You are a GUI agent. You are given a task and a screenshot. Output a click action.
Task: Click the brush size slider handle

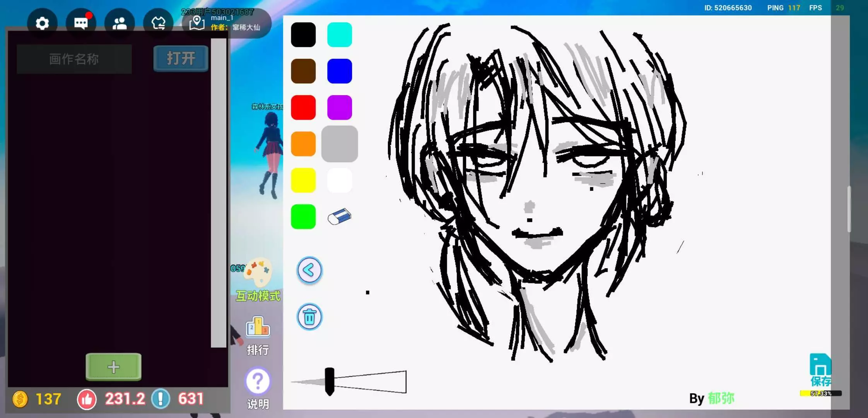coord(330,382)
